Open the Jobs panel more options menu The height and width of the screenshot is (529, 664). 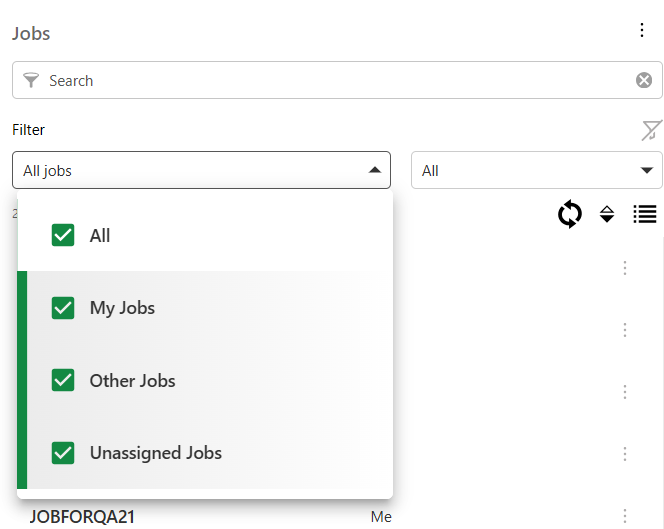[642, 31]
